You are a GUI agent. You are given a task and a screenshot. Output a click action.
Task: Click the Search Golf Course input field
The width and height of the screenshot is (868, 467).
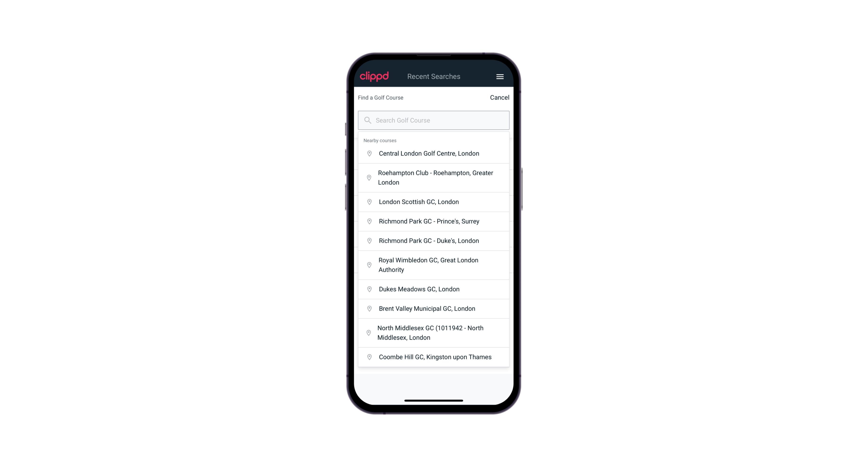(x=434, y=120)
